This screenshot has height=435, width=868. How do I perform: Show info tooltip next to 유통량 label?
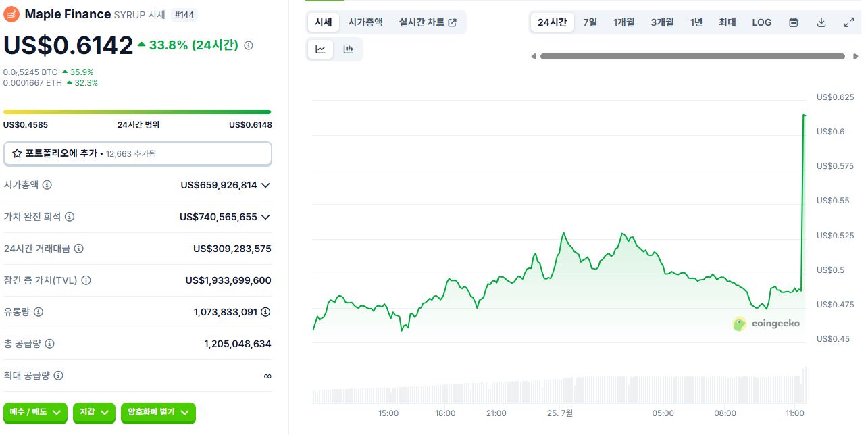click(x=39, y=312)
